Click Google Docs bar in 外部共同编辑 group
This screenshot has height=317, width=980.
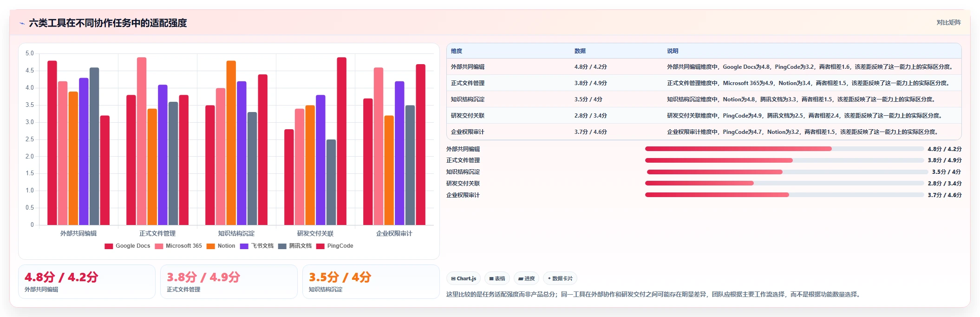pyautogui.click(x=52, y=143)
